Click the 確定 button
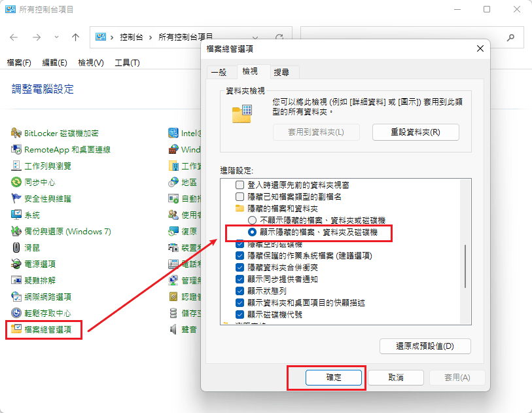Image resolution: width=532 pixels, height=413 pixels. pos(333,378)
